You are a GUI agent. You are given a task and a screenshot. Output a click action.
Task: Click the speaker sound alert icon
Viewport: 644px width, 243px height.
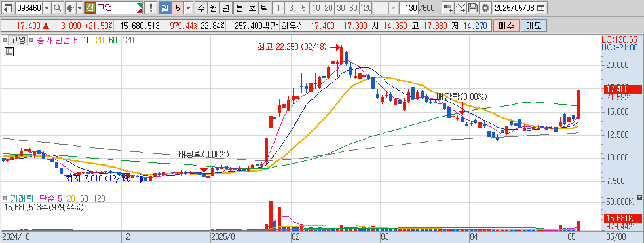pyautogui.click(x=70, y=7)
